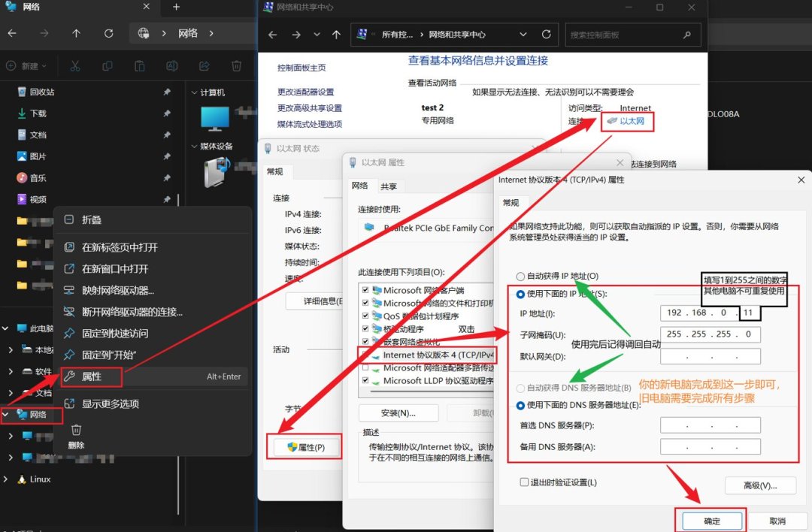Select 自动获得 IP 地址 radio button

[x=520, y=277]
